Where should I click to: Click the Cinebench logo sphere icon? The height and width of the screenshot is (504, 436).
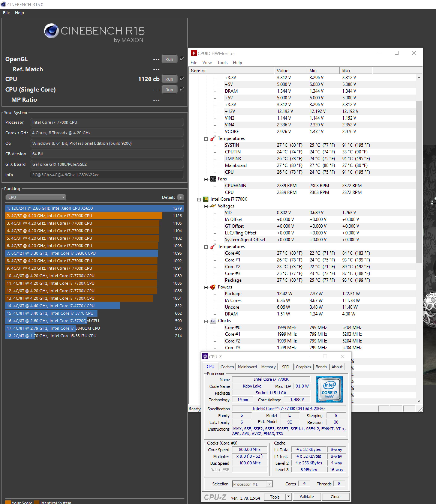click(x=51, y=31)
